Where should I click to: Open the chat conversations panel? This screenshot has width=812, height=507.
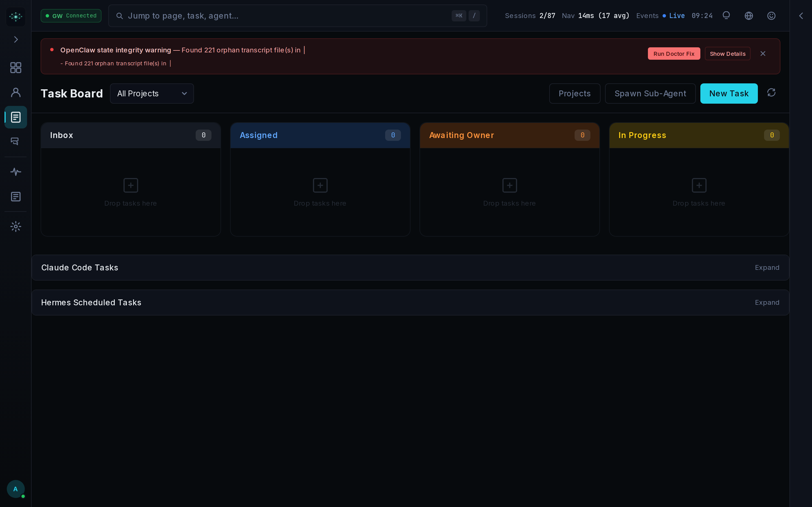click(16, 141)
